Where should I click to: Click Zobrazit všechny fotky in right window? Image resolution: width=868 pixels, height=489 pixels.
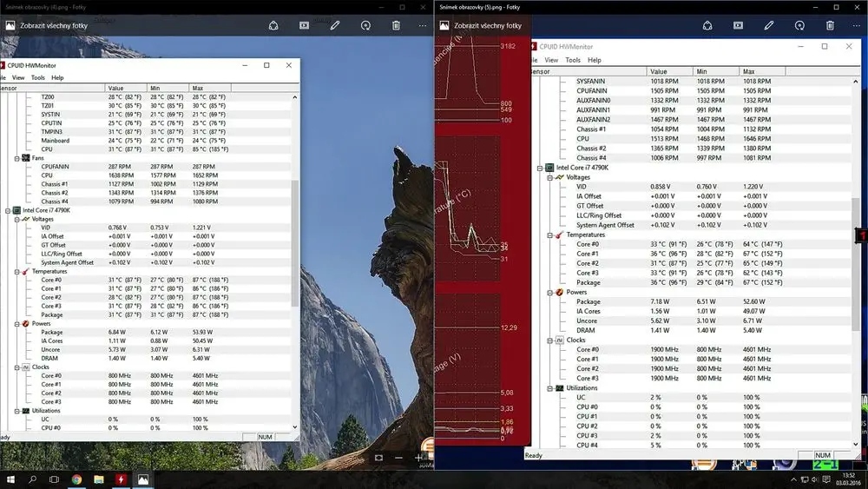(x=488, y=25)
